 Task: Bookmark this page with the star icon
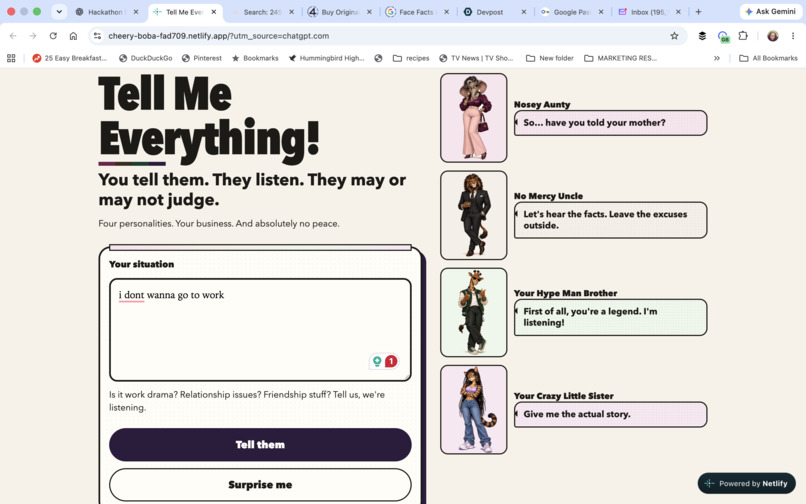click(674, 36)
